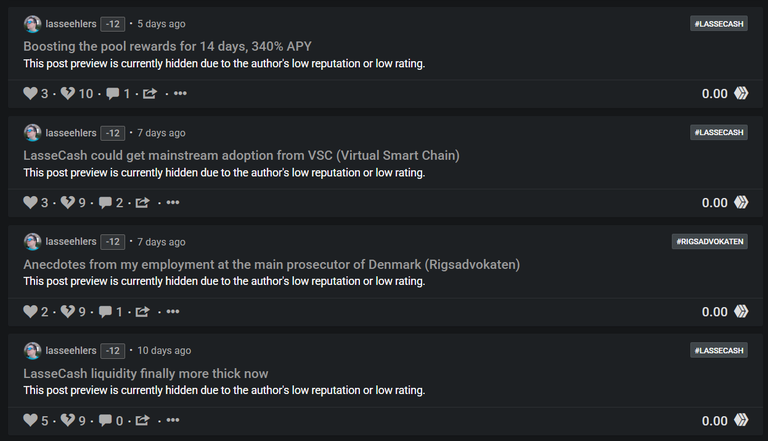The height and width of the screenshot is (441, 768).
Task: Click the -12 reputation badge on the first post
Action: pos(113,24)
